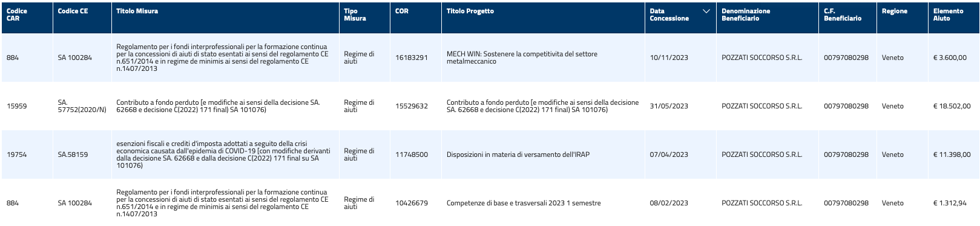Click the SA.58159 Codice CE cell
This screenshot has width=980, height=226.
[73, 155]
